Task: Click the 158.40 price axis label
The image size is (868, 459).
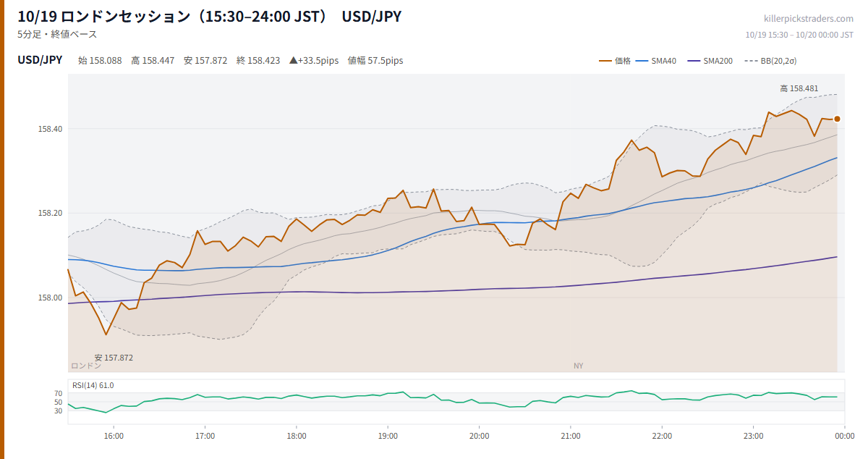Action: tap(51, 129)
